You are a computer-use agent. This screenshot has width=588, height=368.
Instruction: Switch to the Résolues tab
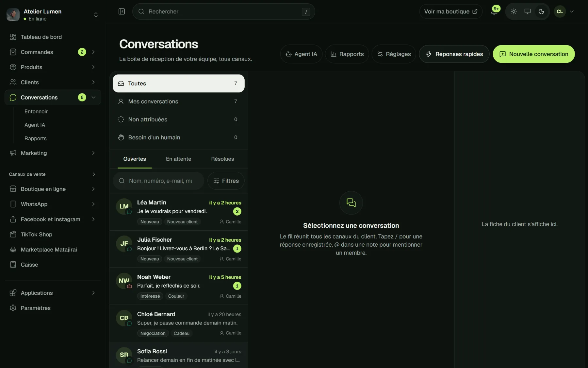(x=222, y=159)
